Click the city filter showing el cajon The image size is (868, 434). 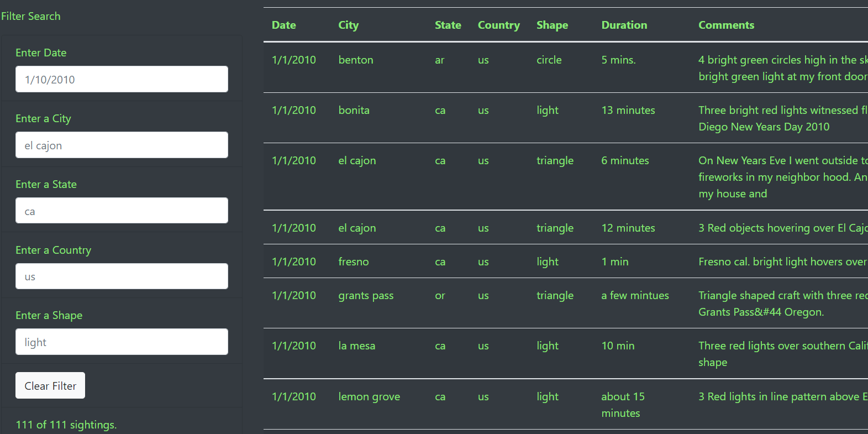point(121,145)
